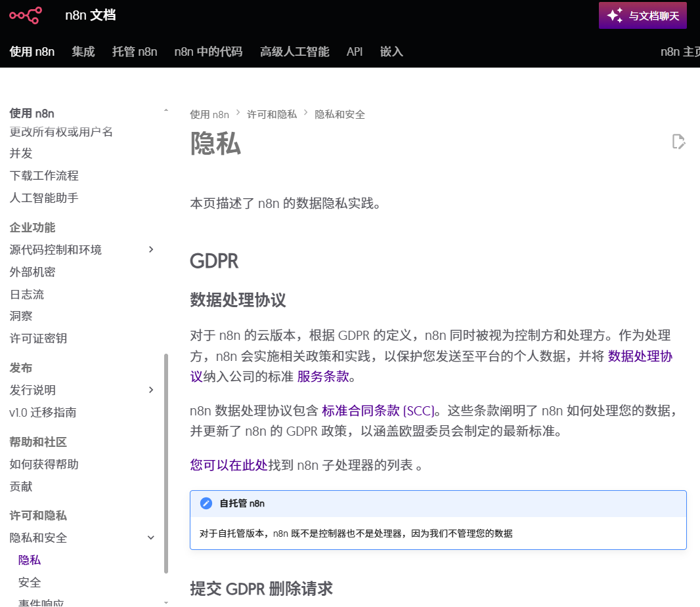Open 并发 sidebar item
700x607 pixels.
(21, 154)
